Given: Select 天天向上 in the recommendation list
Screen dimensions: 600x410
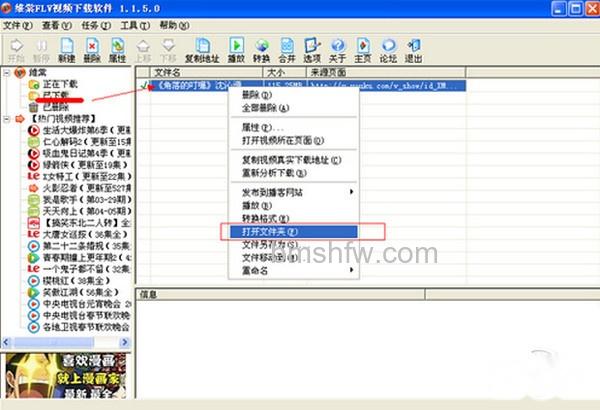Looking at the screenshot, I should pyautogui.click(x=80, y=211).
